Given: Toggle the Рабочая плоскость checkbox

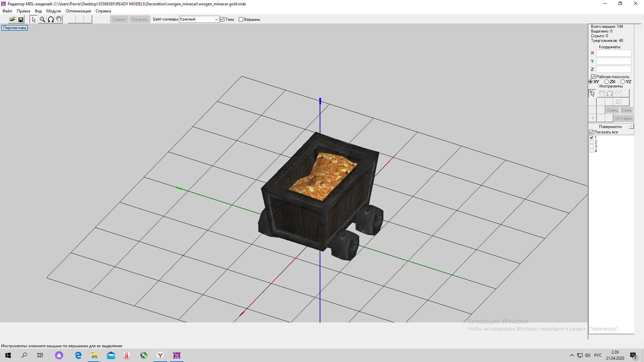Looking at the screenshot, I should click(593, 77).
